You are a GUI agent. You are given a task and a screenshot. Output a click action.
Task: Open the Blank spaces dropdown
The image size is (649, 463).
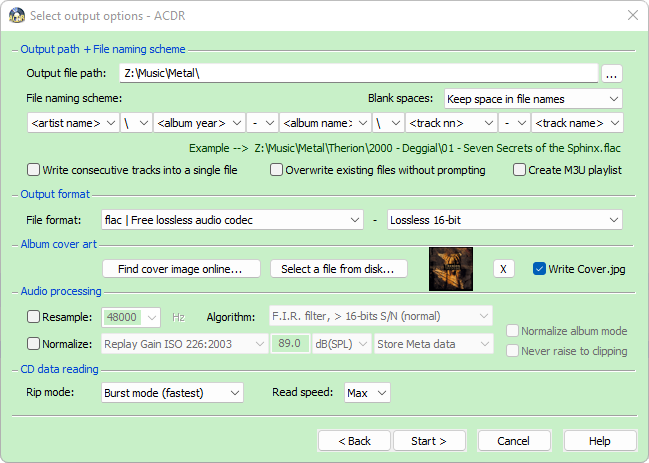533,99
